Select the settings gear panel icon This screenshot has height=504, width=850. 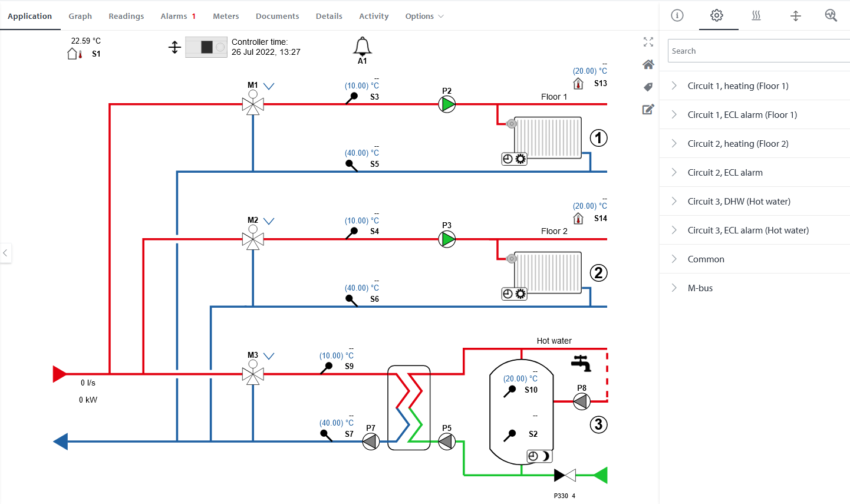(x=717, y=15)
